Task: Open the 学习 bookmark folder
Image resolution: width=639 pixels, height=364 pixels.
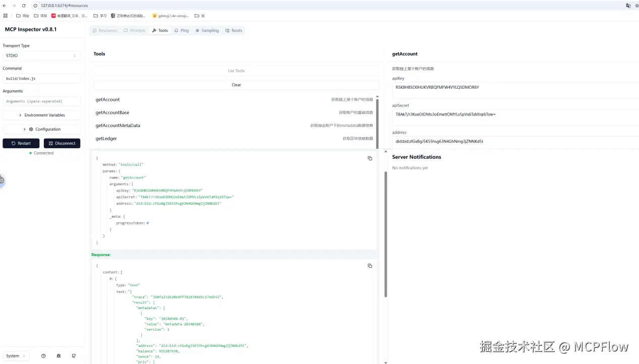Action: (x=100, y=16)
